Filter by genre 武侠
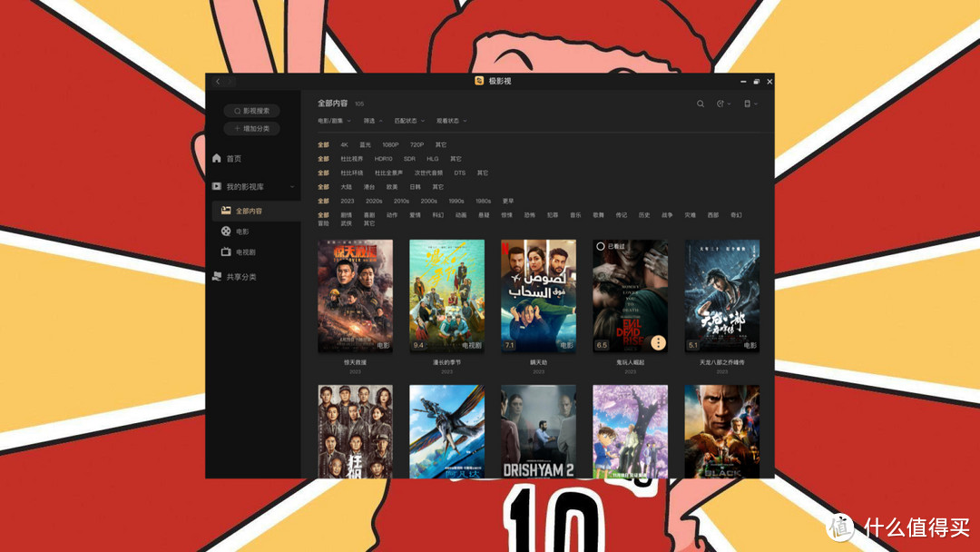 tap(347, 223)
